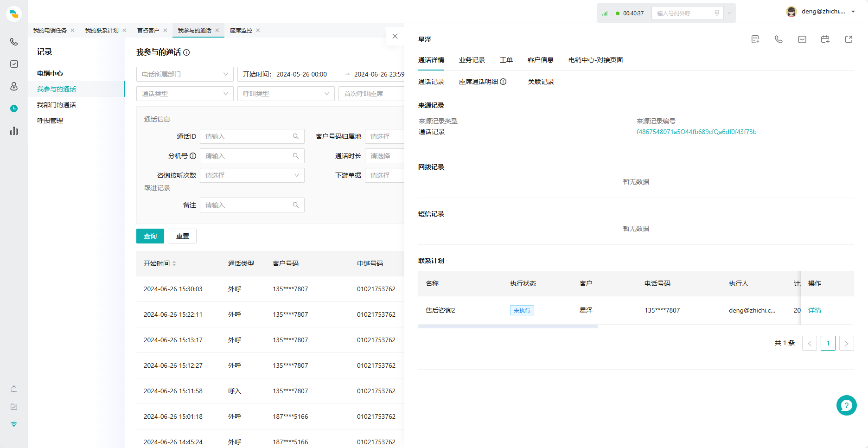The image size is (868, 448).
Task: Expand the 呼叫类型 dropdown
Action: pyautogui.click(x=286, y=94)
